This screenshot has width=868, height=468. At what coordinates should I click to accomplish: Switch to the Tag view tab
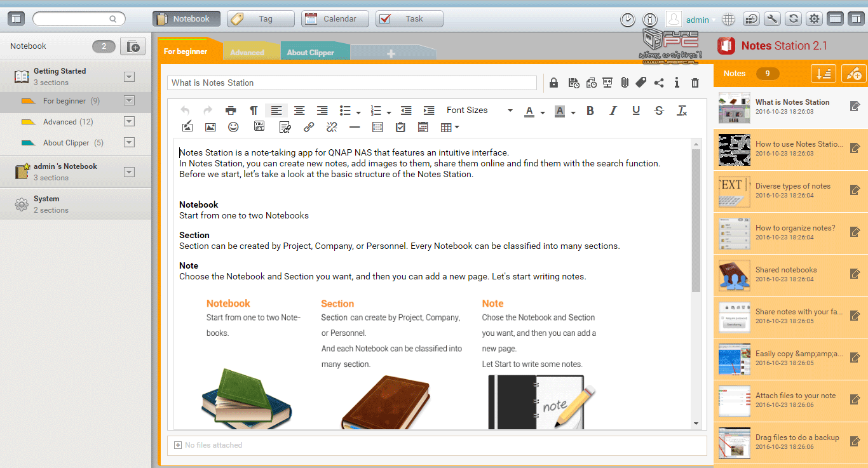point(261,19)
